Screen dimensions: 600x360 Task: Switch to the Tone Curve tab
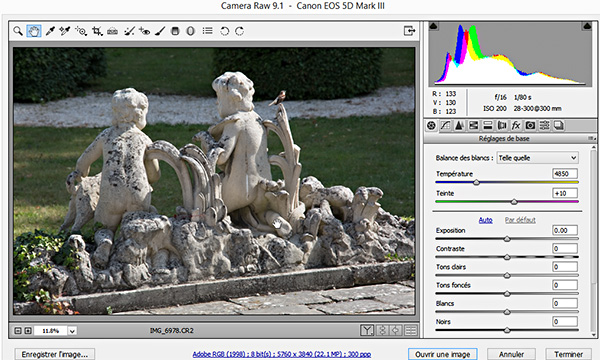coord(445,125)
